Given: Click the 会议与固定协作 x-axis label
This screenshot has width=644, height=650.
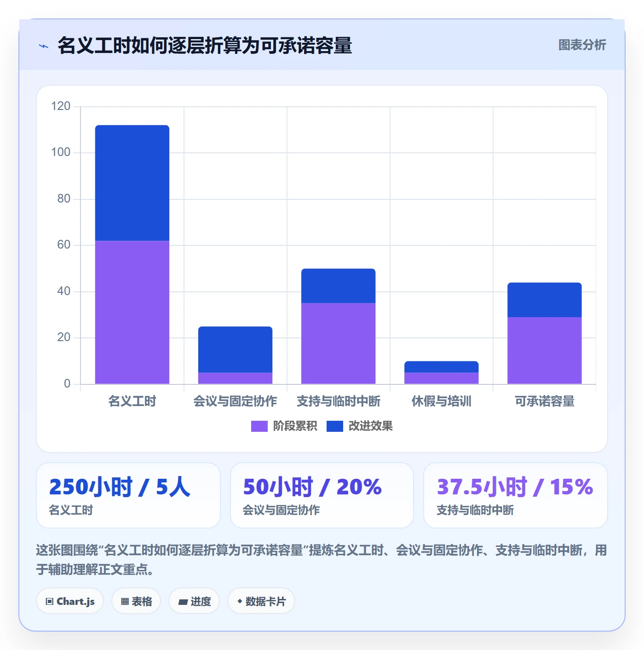Looking at the screenshot, I should pos(235,401).
